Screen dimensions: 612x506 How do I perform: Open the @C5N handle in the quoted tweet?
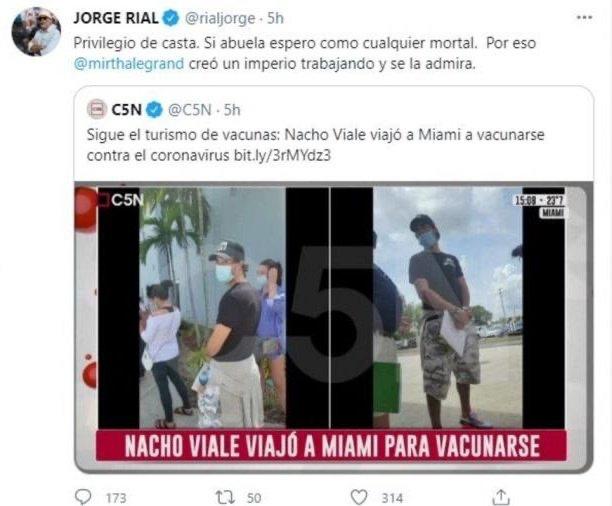click(x=189, y=110)
